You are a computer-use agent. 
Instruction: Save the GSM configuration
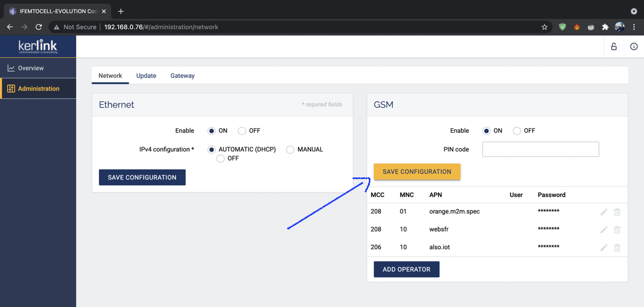coord(417,172)
